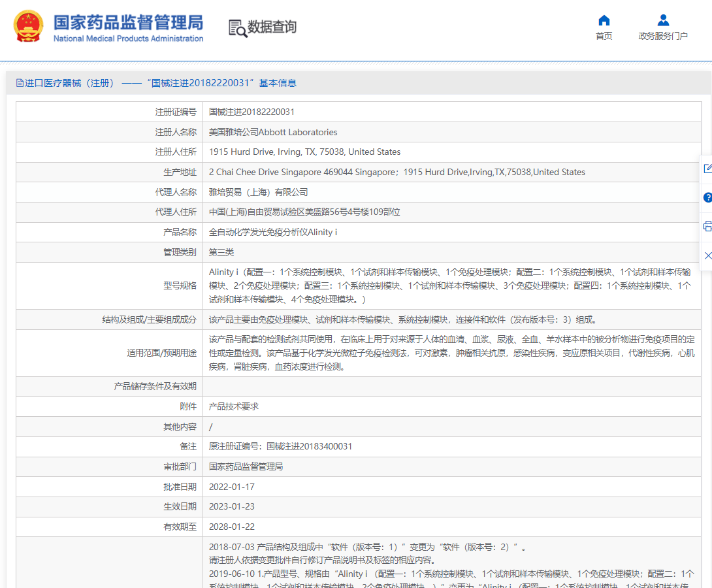Image resolution: width=712 pixels, height=588 pixels.
Task: Click the 有效期至 row label
Action: click(180, 527)
